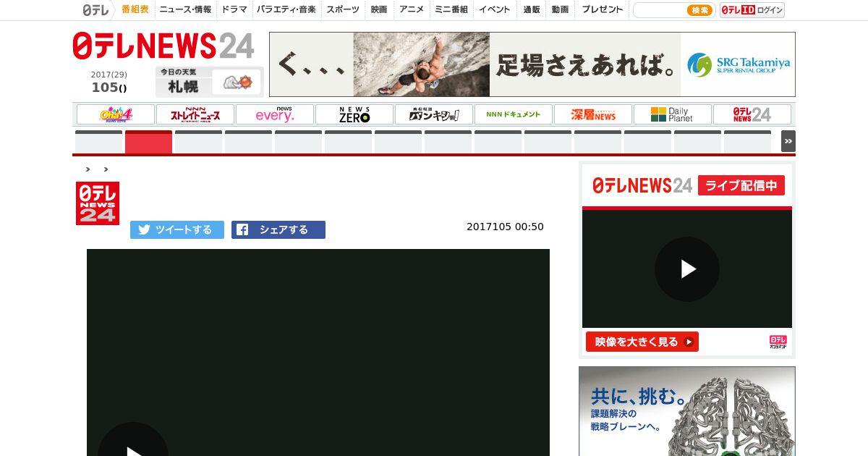The height and width of the screenshot is (456, 868).
Task: Click 日テレNEWS24 logo in live panel
Action: [642, 185]
